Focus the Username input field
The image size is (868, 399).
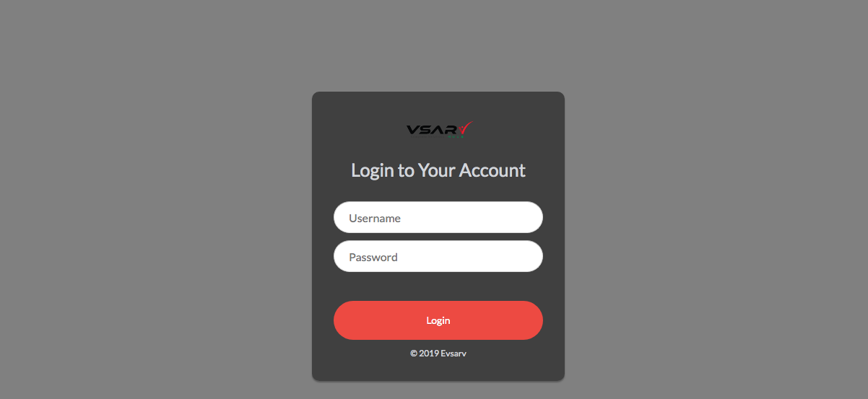click(438, 217)
